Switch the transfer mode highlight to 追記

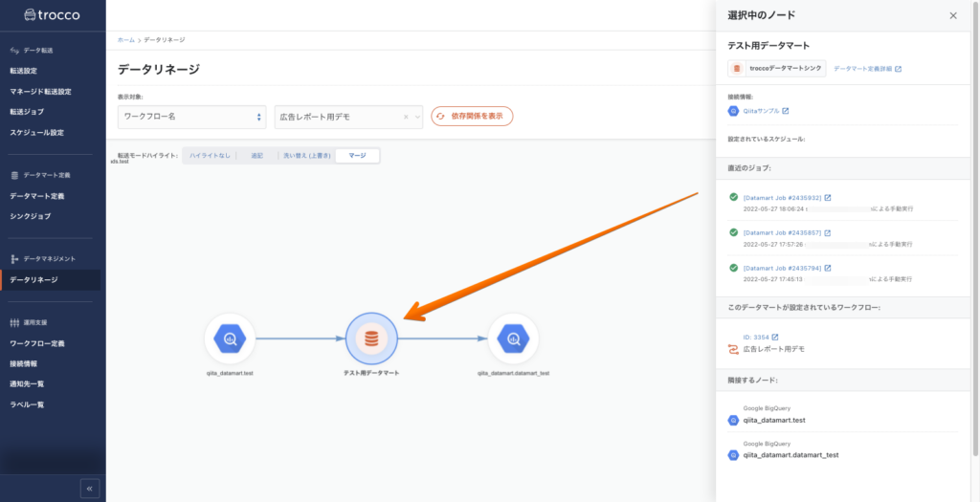(256, 155)
